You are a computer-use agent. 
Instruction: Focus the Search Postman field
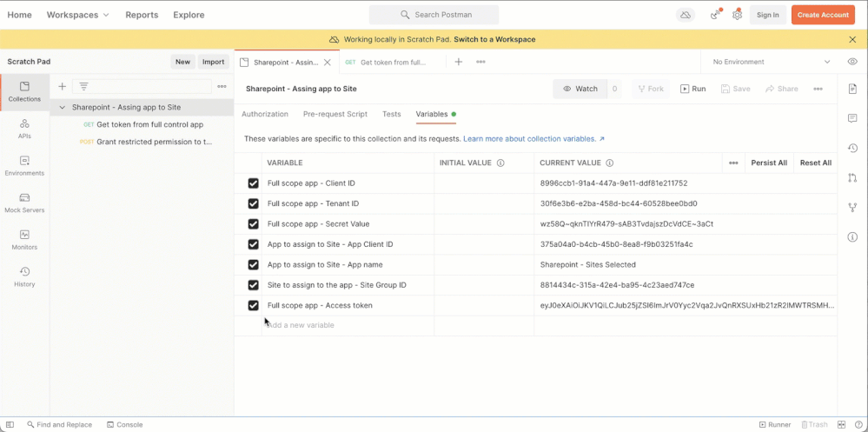coord(434,15)
